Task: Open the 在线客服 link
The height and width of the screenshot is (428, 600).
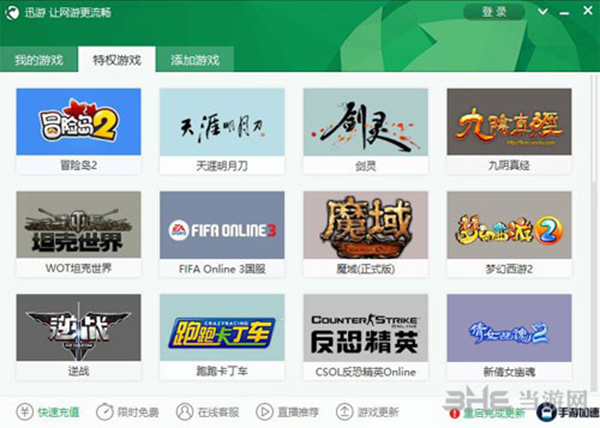Action: pyautogui.click(x=218, y=412)
